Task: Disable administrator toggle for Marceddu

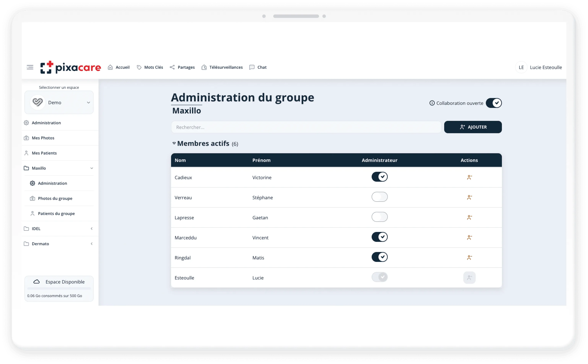Action: click(380, 237)
